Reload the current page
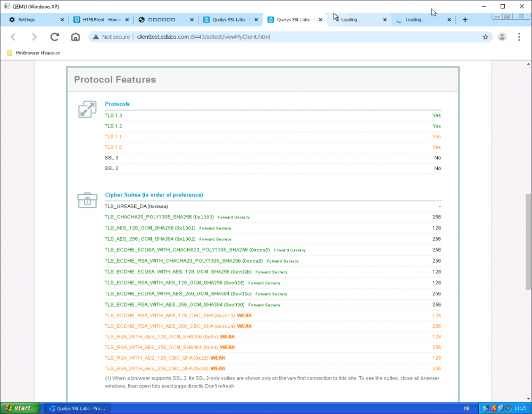Screen dimensions: 532x414 54,37
